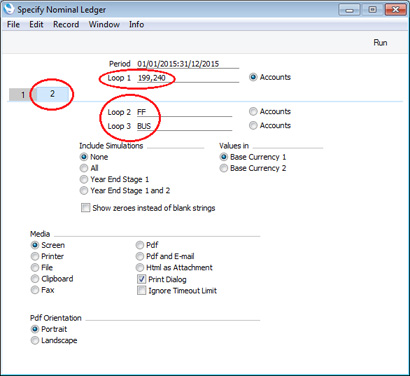
Task: Click the Loop 2 input field
Action: coord(184,112)
